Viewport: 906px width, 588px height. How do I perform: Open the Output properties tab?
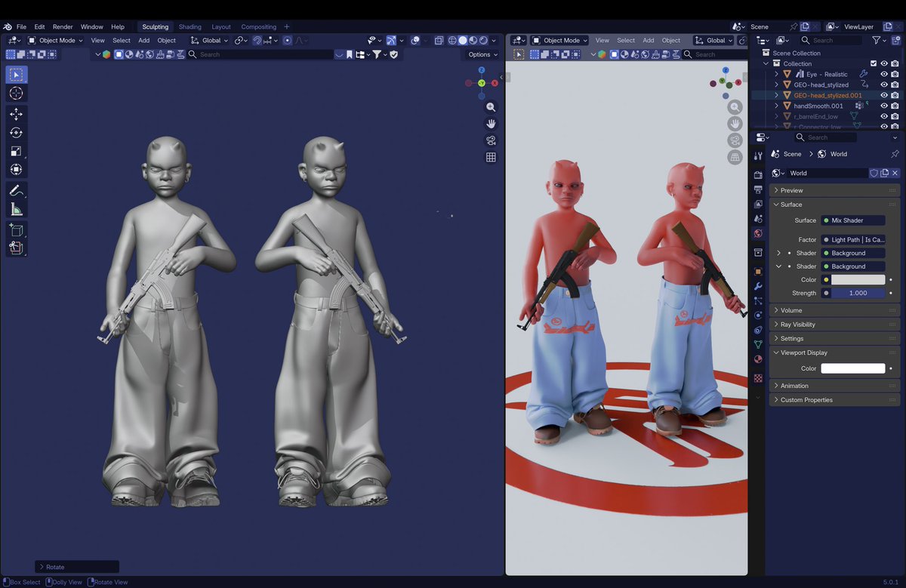click(758, 189)
